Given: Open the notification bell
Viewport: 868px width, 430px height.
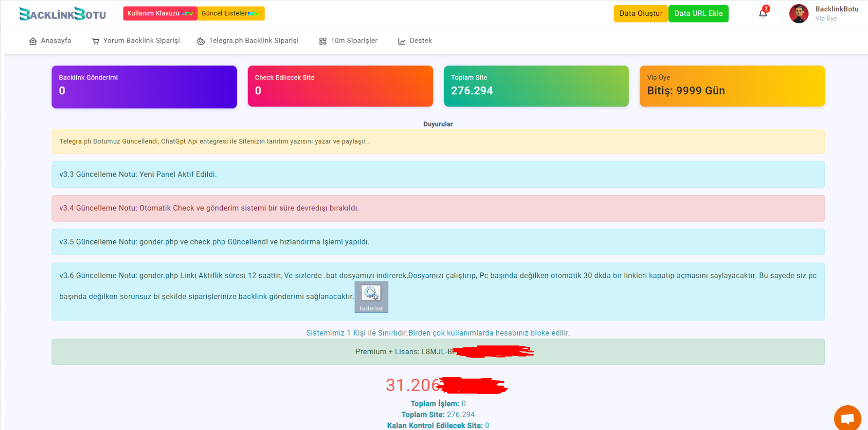Looking at the screenshot, I should click(763, 13).
